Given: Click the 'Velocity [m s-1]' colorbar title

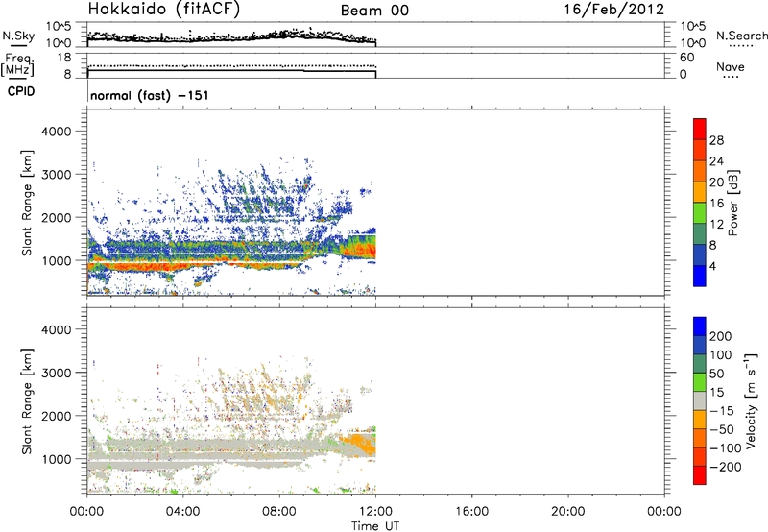Looking at the screenshot, I should [x=751, y=400].
